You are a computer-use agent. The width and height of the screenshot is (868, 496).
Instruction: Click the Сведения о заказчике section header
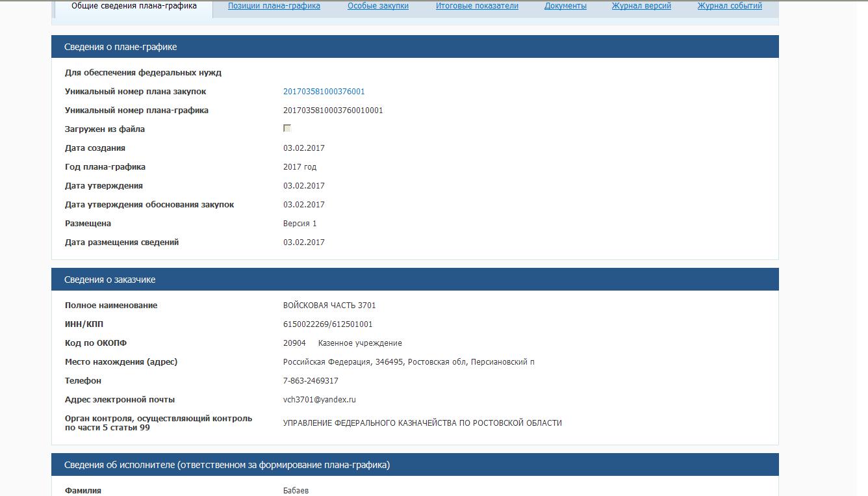click(x=110, y=280)
